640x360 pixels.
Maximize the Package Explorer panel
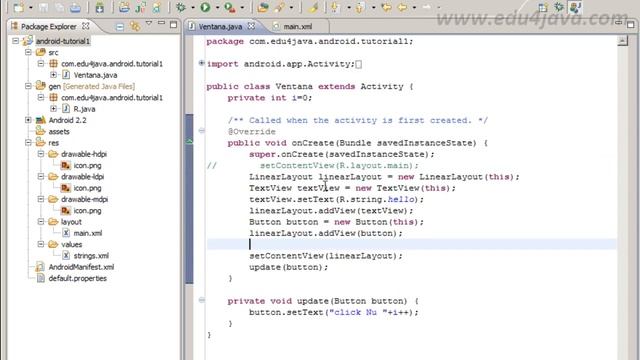tap(173, 25)
